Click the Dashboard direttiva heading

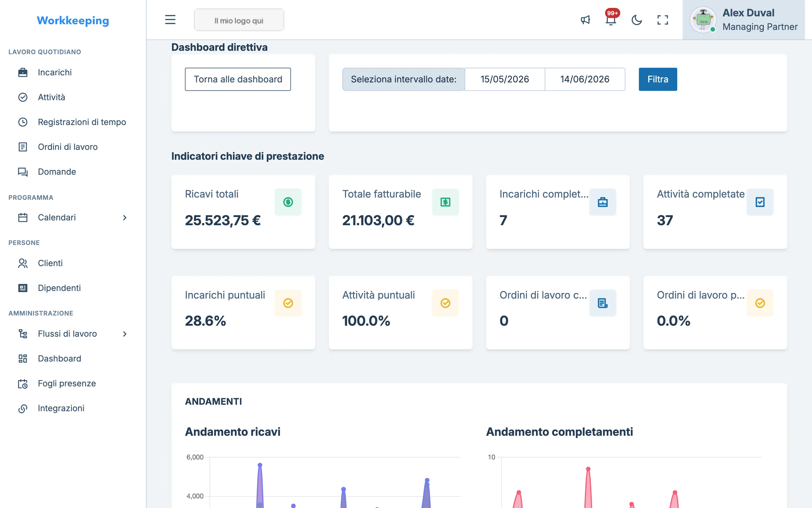coord(219,47)
